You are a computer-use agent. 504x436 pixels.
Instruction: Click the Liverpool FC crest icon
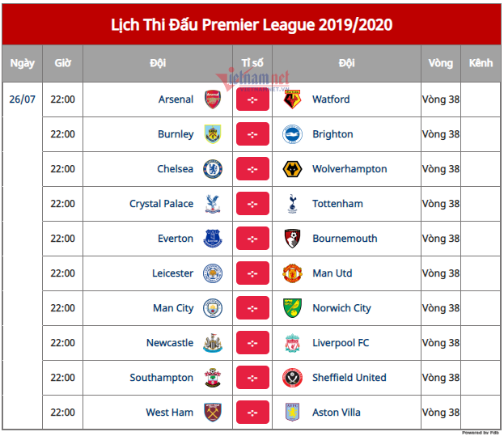coord(292,343)
